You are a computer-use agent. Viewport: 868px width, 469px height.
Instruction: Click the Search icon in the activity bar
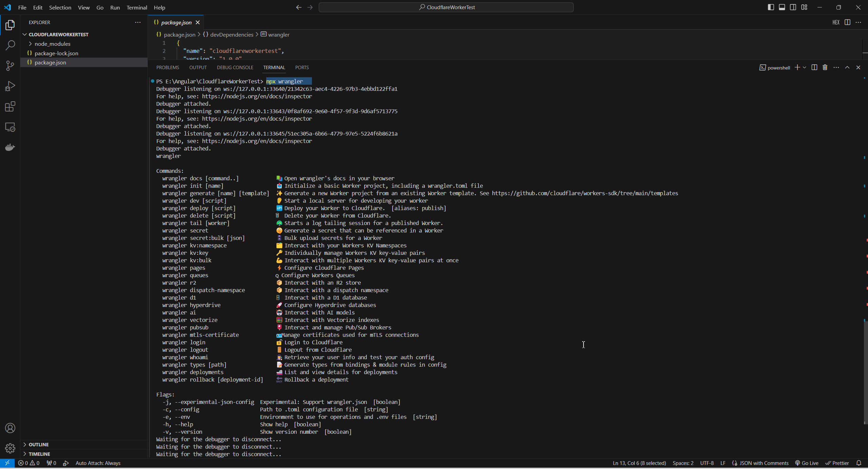pos(10,45)
